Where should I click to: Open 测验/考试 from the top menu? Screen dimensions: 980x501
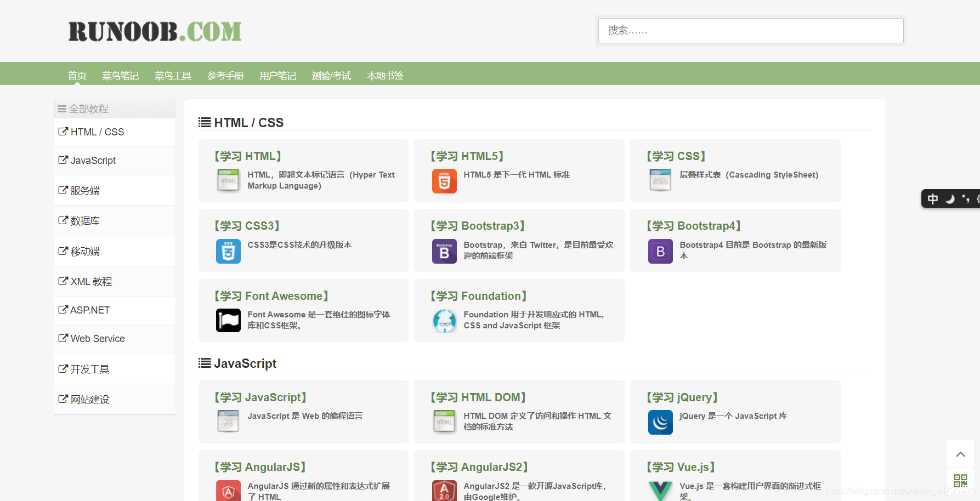pyautogui.click(x=331, y=76)
